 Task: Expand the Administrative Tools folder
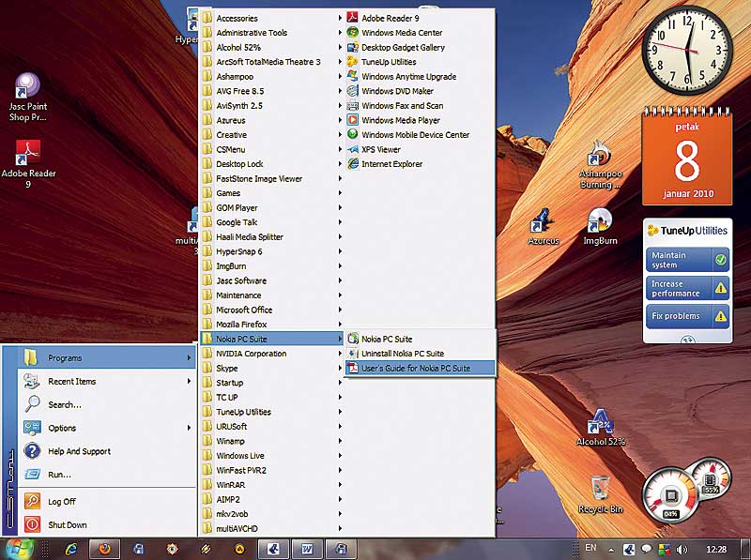coord(272,33)
